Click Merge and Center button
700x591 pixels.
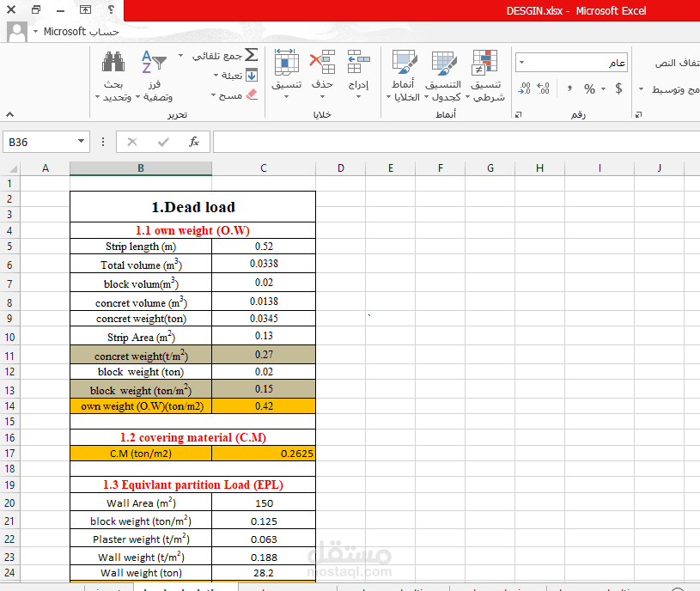pyautogui.click(x=675, y=89)
